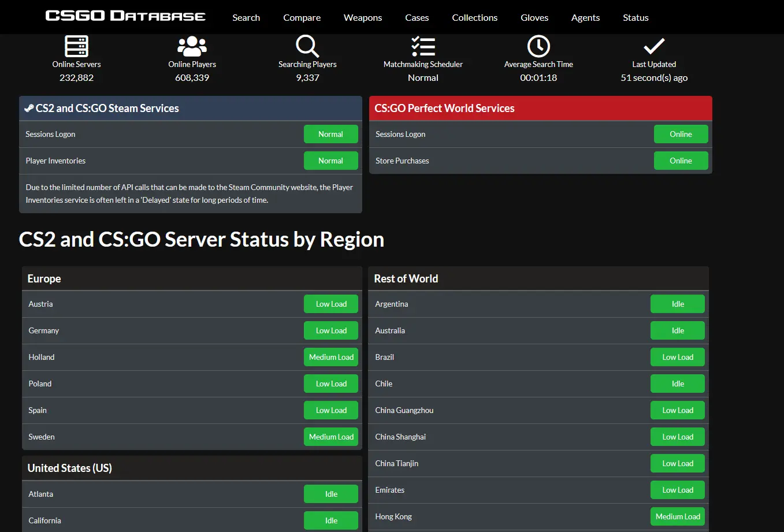Click the Matchmaking Scheduler checklist icon
This screenshot has height=532, width=784.
[x=423, y=46]
